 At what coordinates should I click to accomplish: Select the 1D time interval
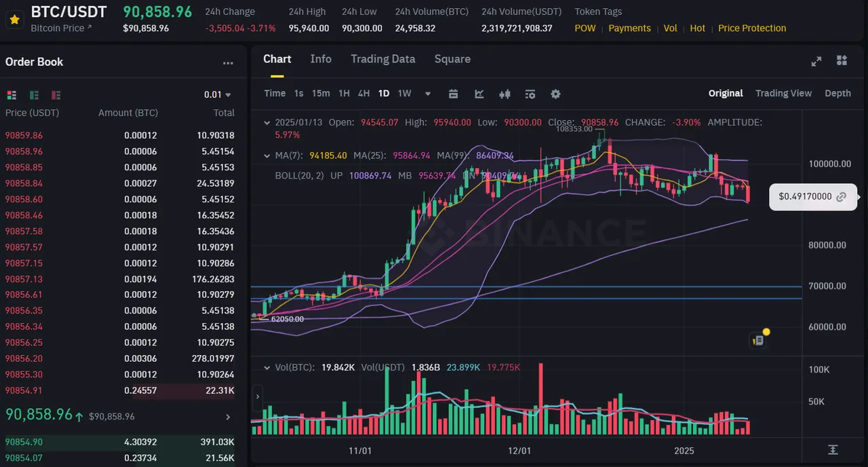(384, 94)
